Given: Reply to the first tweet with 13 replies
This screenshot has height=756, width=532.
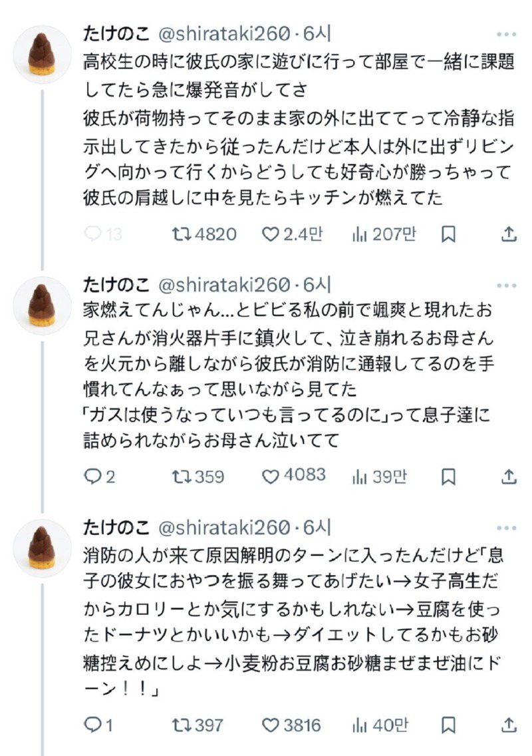Looking at the screenshot, I should (x=92, y=234).
